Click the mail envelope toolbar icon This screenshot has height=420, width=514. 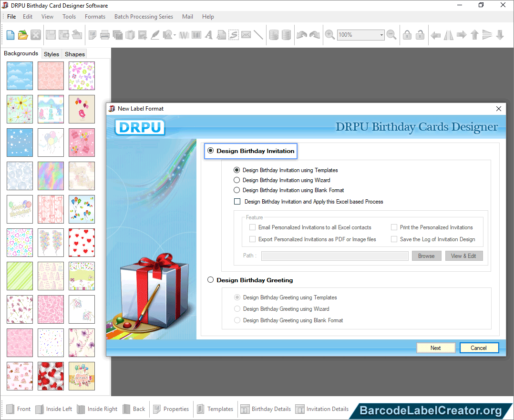pos(246,35)
